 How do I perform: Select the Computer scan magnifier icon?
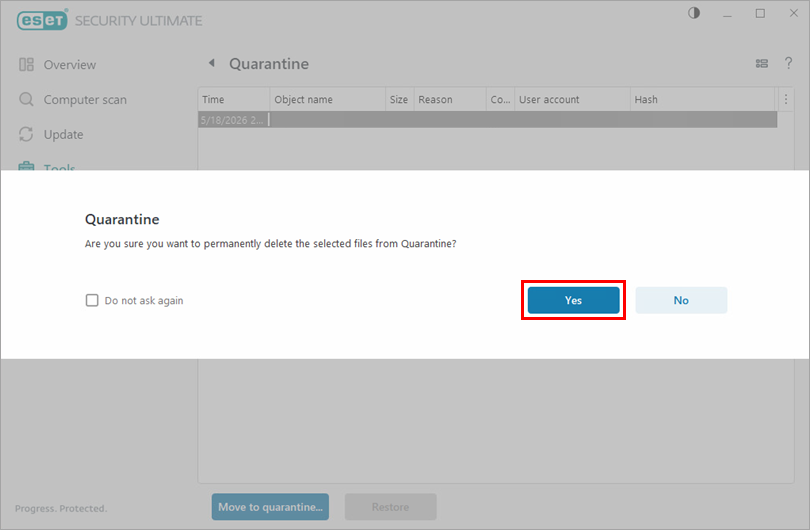click(26, 99)
